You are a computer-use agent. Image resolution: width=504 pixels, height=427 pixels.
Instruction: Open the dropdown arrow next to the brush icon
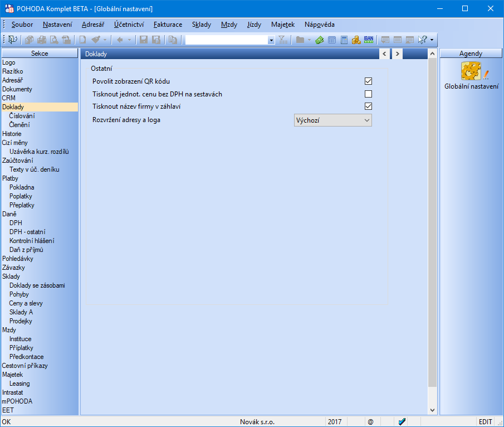point(105,40)
